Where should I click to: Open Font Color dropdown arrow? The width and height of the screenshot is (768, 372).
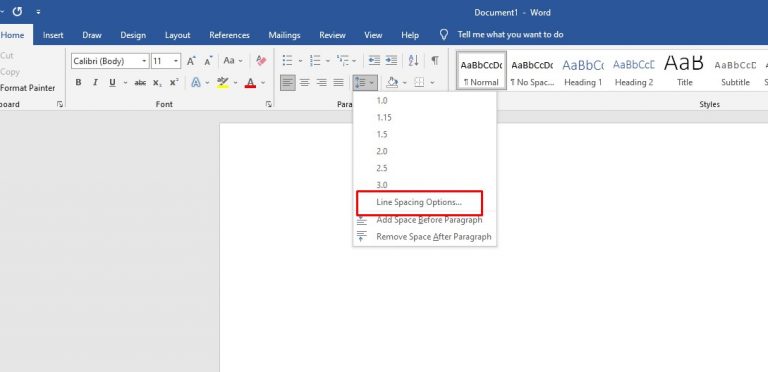click(x=263, y=83)
